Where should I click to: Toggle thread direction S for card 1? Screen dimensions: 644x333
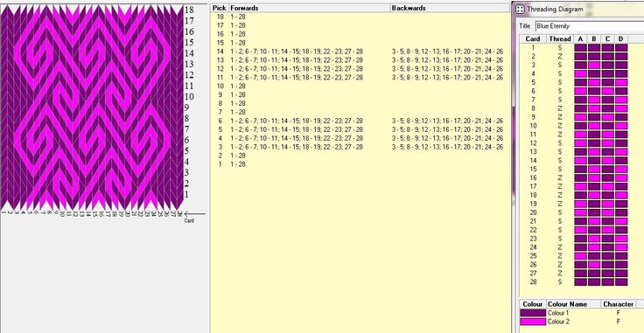tap(559, 47)
